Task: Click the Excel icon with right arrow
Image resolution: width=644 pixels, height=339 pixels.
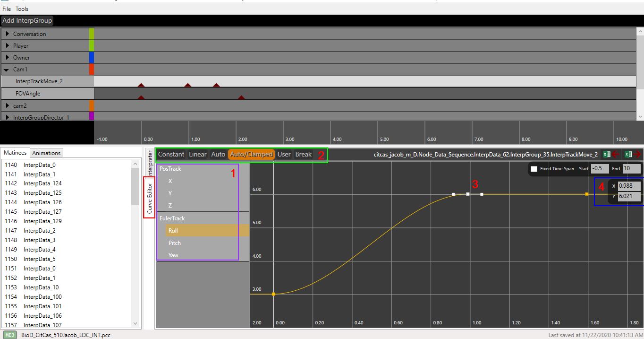Action: click(x=633, y=154)
